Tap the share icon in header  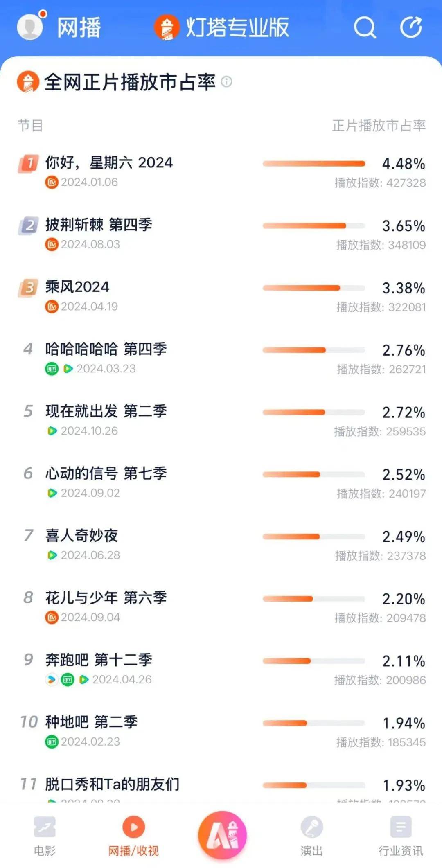[411, 27]
